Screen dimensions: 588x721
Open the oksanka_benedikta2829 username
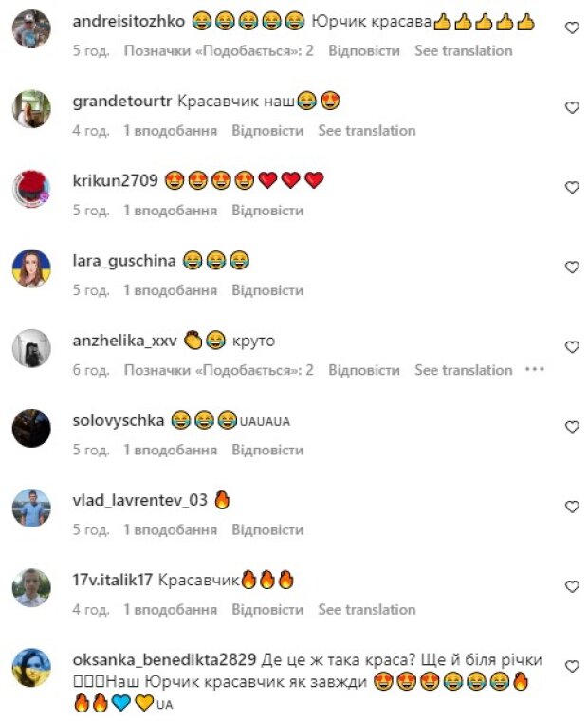[x=164, y=660]
